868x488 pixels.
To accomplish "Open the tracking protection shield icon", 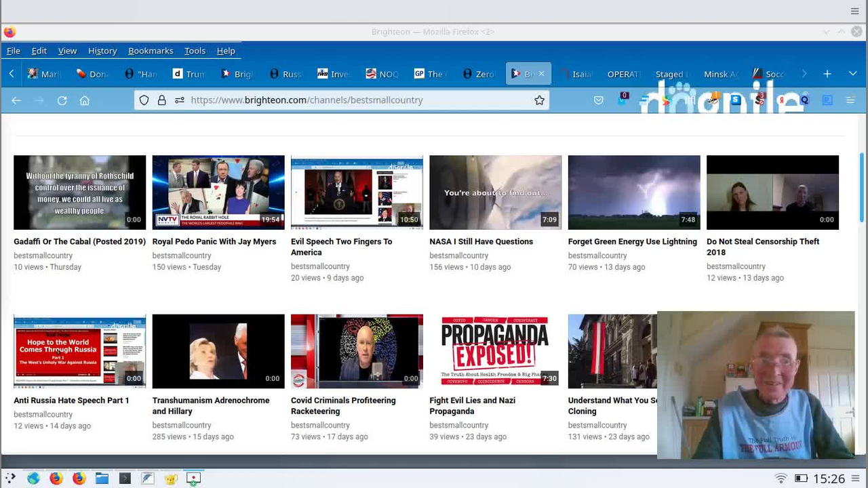I will pyautogui.click(x=144, y=100).
